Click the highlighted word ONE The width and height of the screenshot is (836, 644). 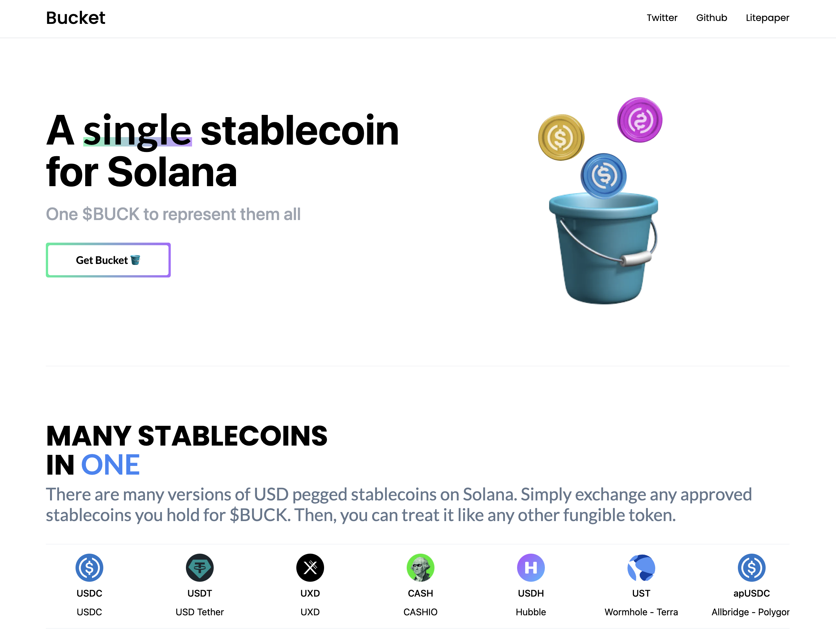111,465
